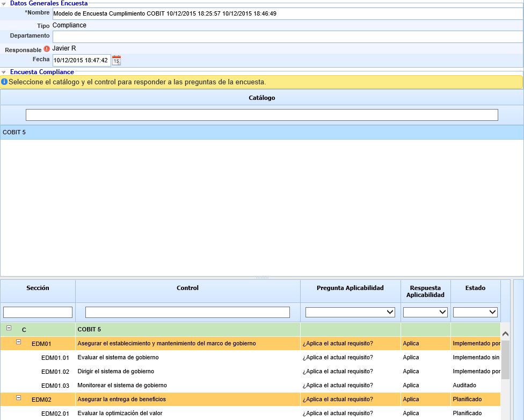Click the Catálogo search filter box
The height and width of the screenshot is (420, 524).
261,115
